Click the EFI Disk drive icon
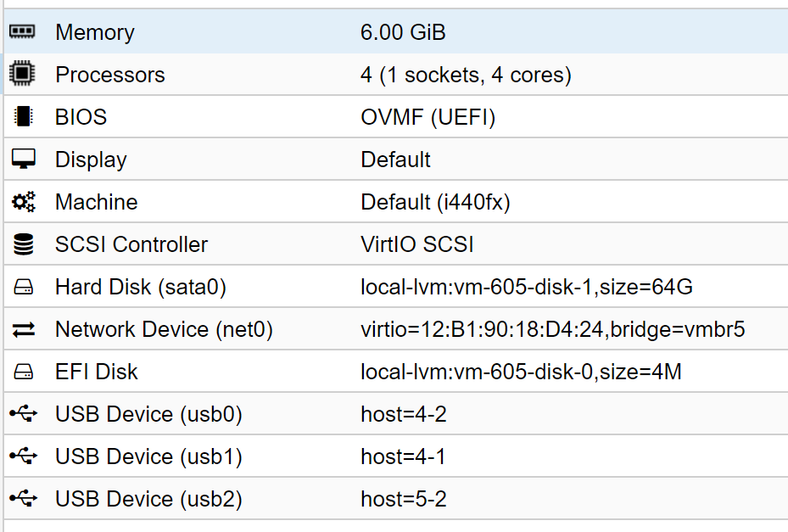Screen dimensions: 788x532 23,372
